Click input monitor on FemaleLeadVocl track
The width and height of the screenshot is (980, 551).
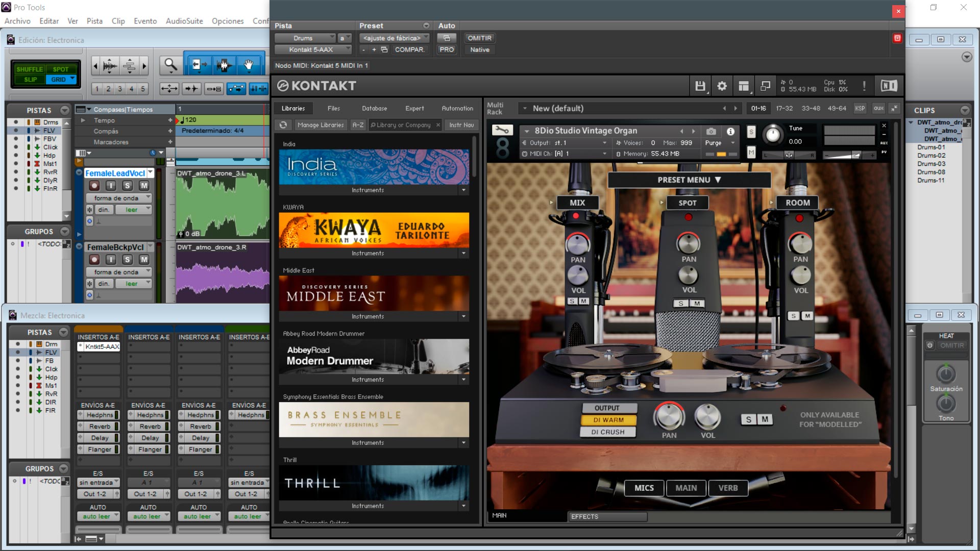pyautogui.click(x=111, y=186)
